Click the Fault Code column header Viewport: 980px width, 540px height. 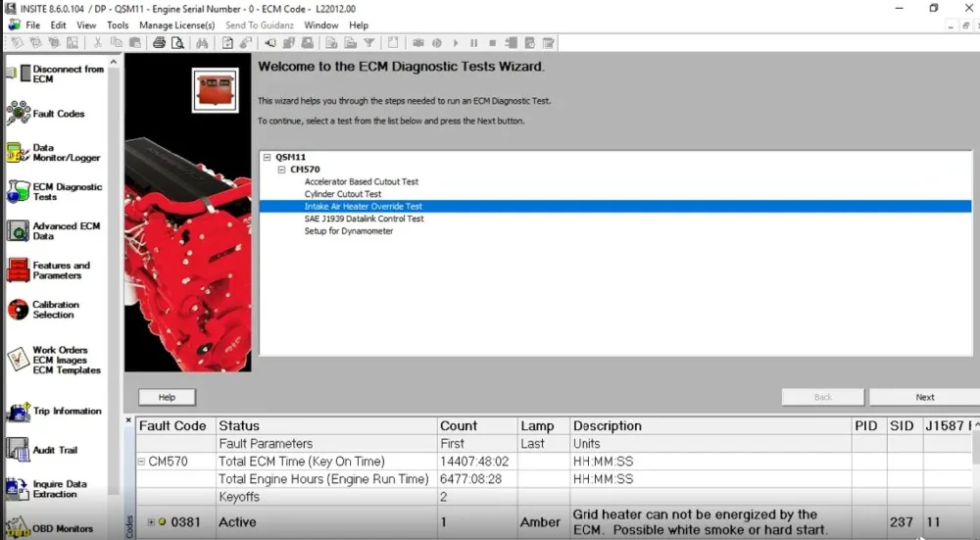[175, 425]
